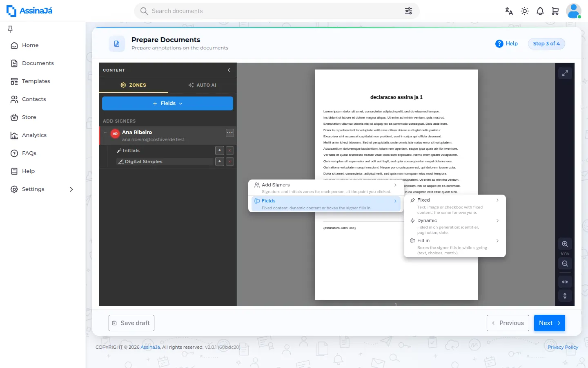Zoom in on the document
The width and height of the screenshot is (588, 368).
tap(565, 244)
